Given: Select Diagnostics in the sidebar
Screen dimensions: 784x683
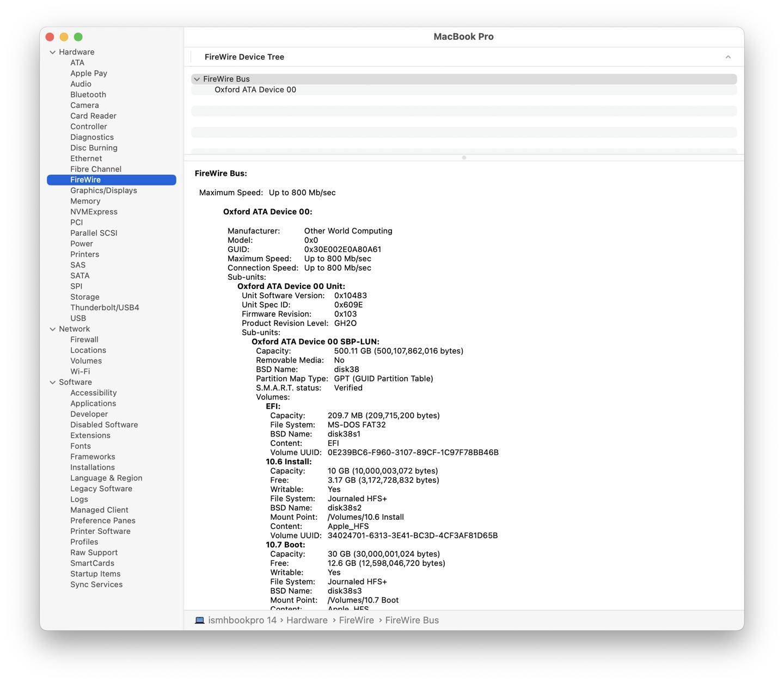Looking at the screenshot, I should click(92, 137).
